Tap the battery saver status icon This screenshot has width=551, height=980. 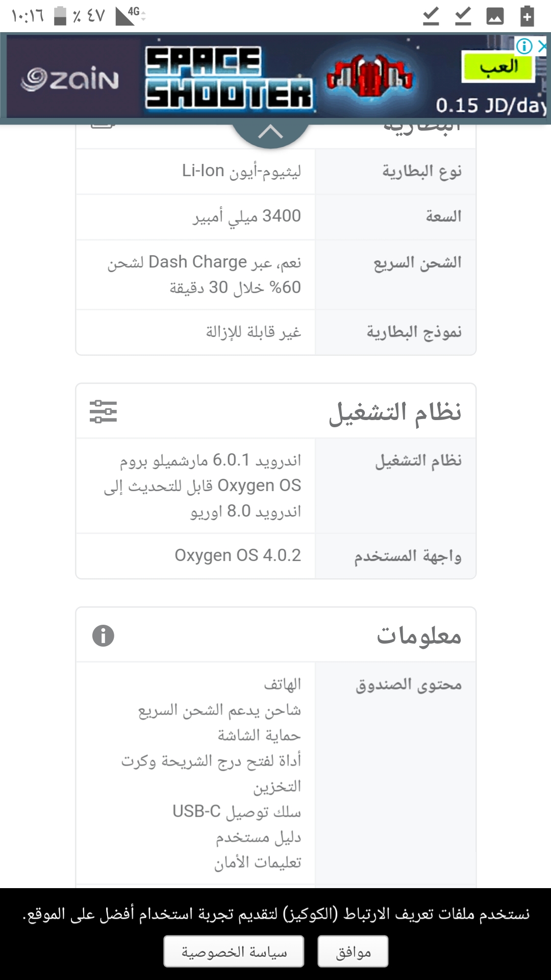point(527,16)
